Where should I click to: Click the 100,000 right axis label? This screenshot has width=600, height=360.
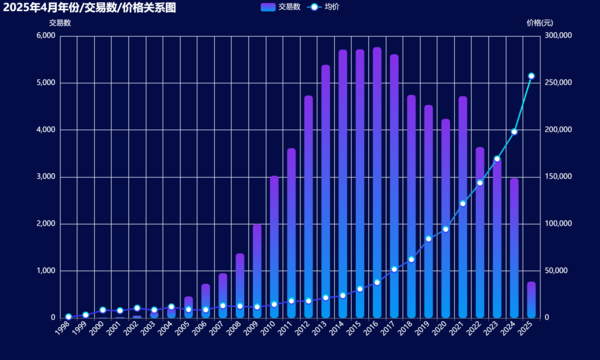(558, 223)
